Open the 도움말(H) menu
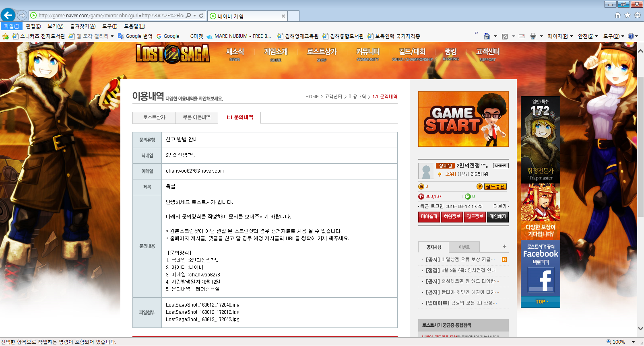This screenshot has width=644, height=346. (134, 26)
